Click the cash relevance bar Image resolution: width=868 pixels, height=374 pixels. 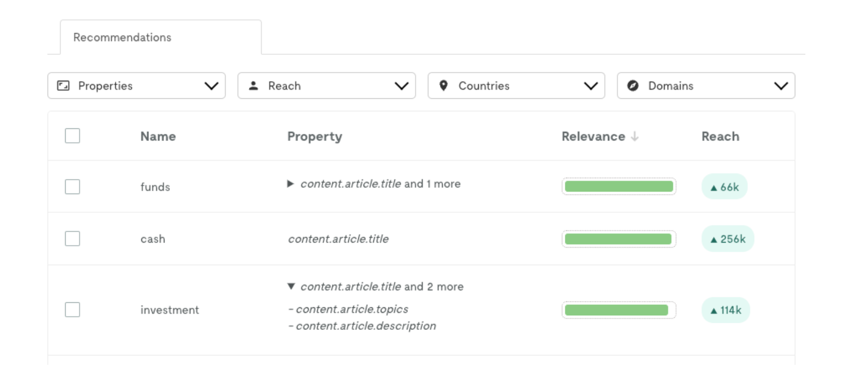point(619,239)
